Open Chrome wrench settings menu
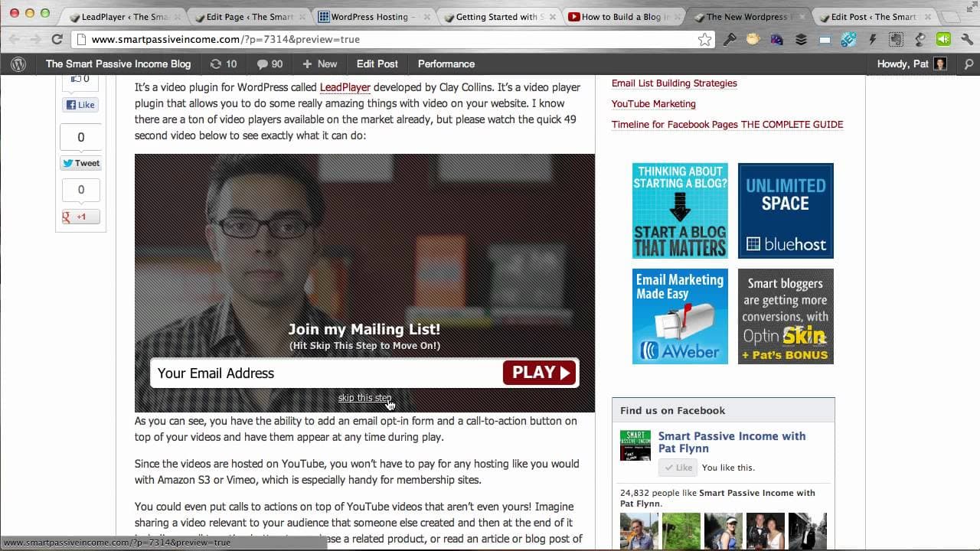 click(966, 40)
